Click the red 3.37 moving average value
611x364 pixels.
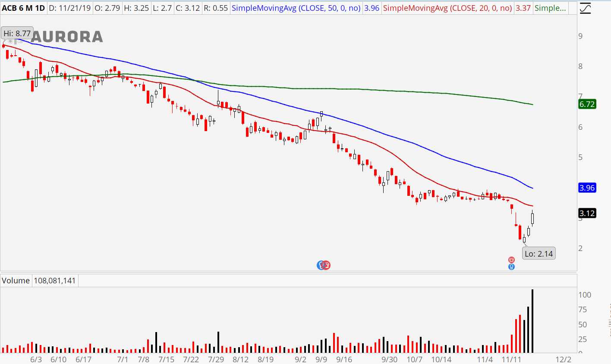point(523,8)
